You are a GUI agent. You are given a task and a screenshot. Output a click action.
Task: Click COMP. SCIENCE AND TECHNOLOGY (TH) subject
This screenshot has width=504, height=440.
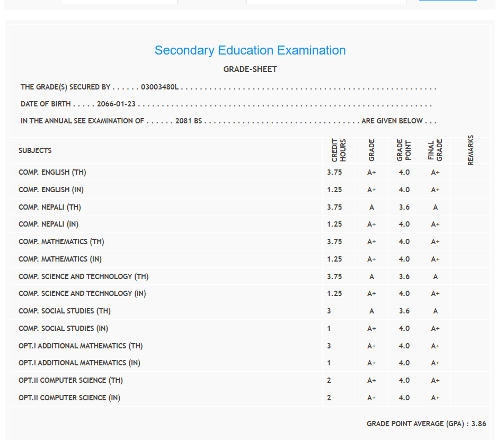(83, 276)
